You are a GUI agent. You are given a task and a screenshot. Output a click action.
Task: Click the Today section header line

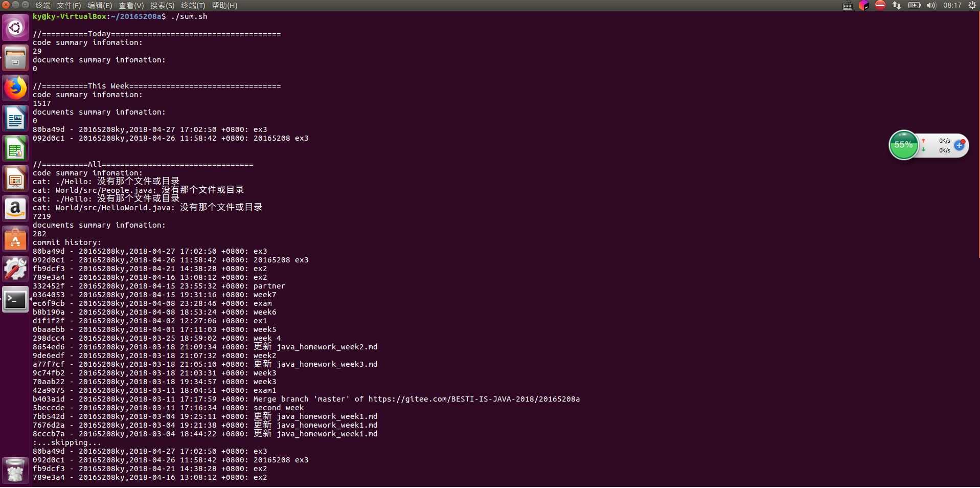pos(156,34)
